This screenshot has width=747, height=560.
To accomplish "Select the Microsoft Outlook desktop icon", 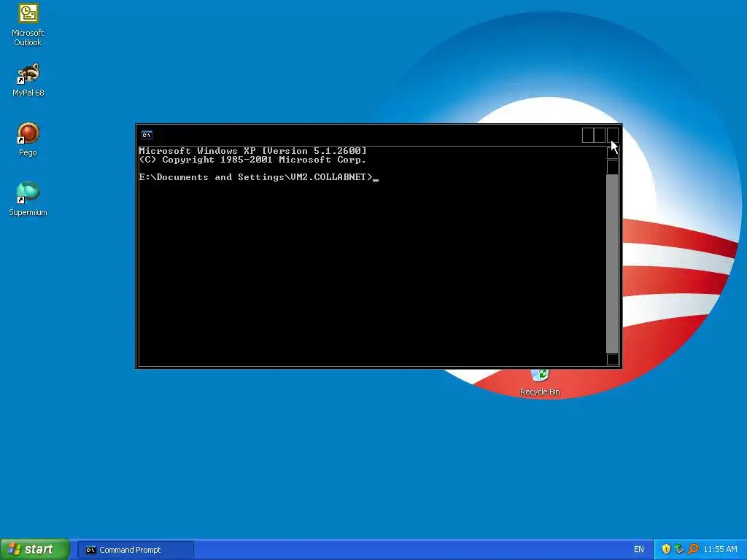I will tap(28, 25).
